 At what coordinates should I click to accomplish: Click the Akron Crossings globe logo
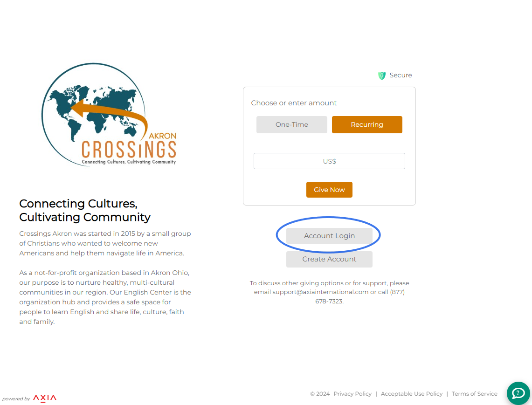pos(109,115)
